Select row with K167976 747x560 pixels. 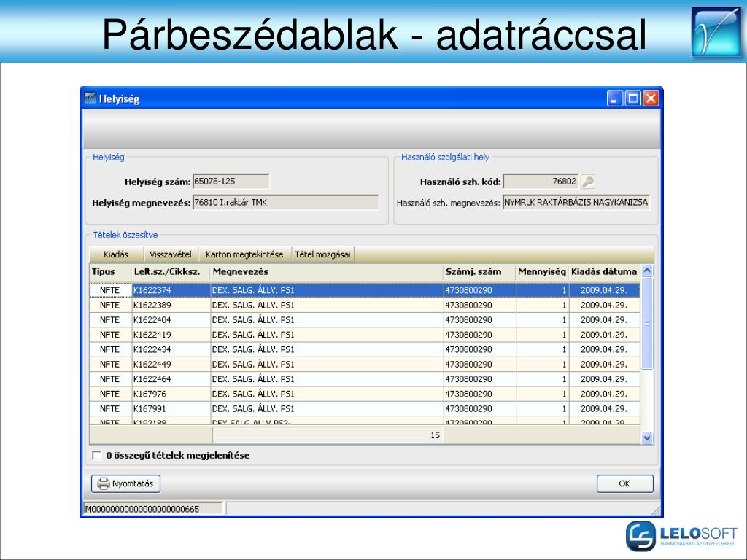point(365,394)
